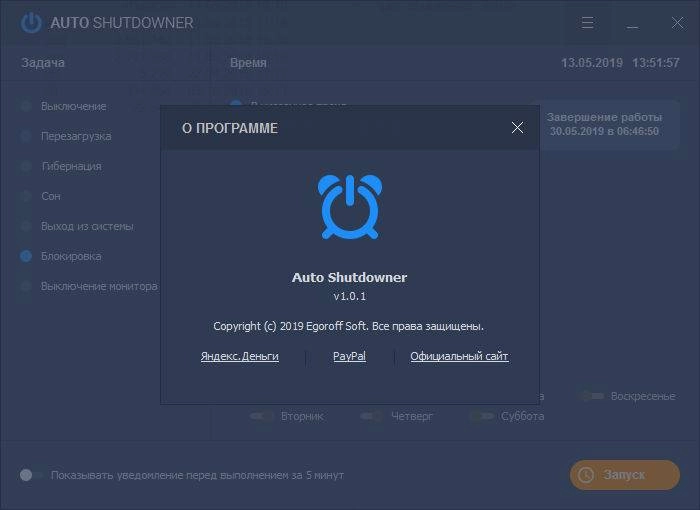700x510 pixels.
Task: Click the О ПРОГРАММЕ dialog title
Action: (230, 128)
